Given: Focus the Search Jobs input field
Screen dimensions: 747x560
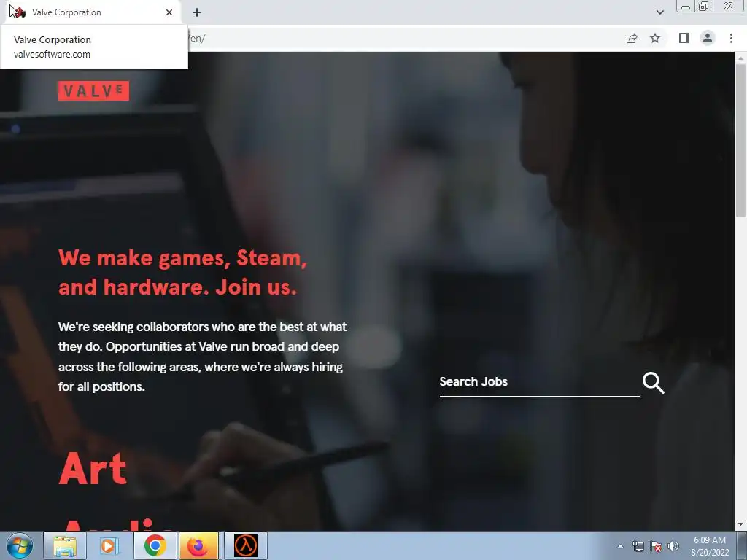Looking at the screenshot, I should pyautogui.click(x=539, y=382).
